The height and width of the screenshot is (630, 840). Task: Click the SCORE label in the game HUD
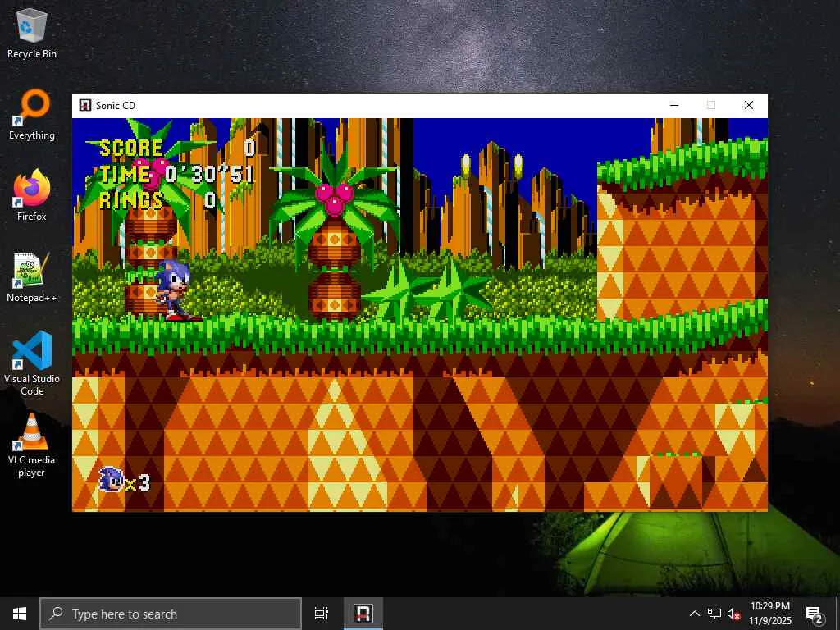[131, 148]
